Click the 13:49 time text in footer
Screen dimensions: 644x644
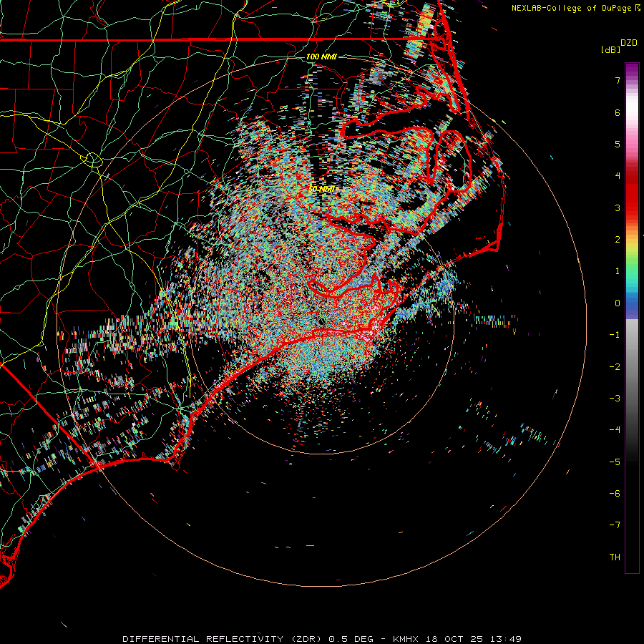click(505, 639)
